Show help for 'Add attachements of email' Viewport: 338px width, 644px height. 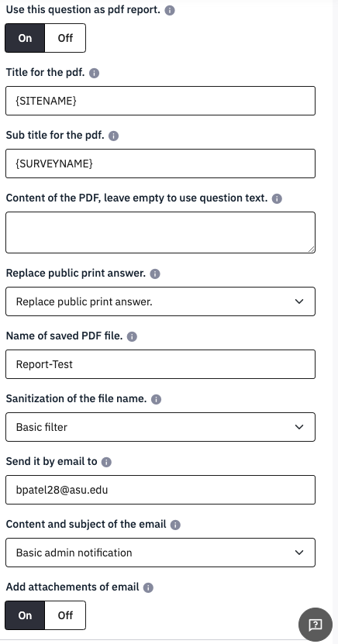[148, 587]
